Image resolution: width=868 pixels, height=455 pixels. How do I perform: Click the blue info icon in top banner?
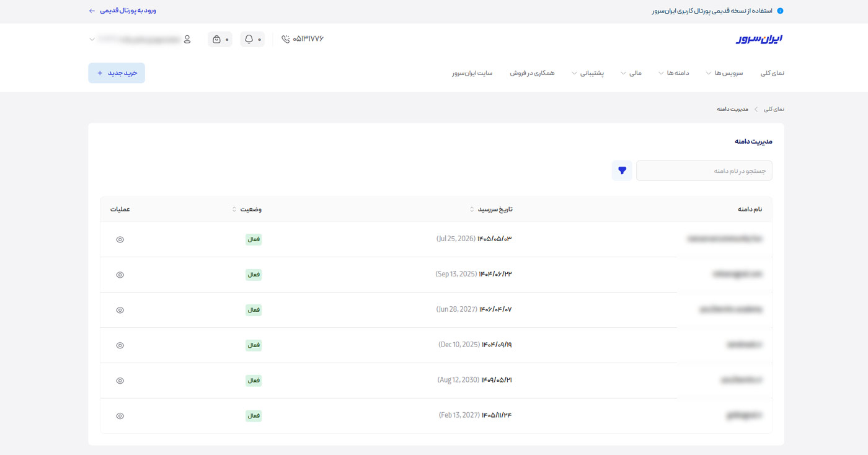tap(780, 11)
